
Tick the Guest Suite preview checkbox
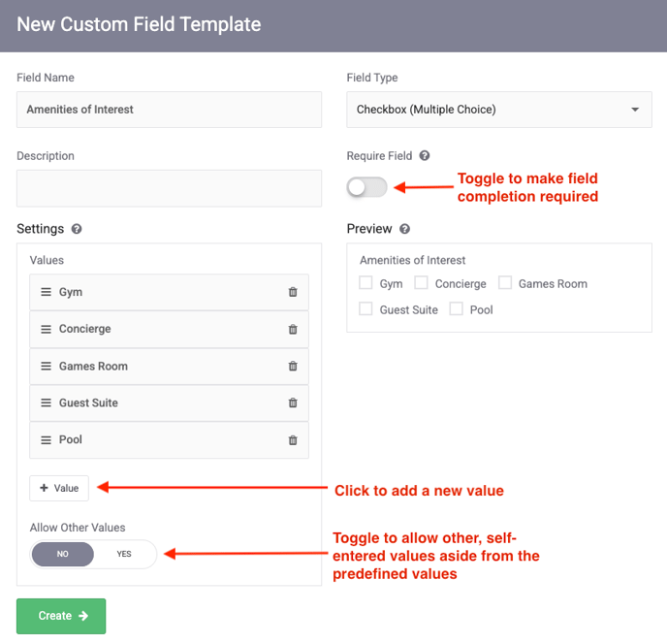(365, 308)
